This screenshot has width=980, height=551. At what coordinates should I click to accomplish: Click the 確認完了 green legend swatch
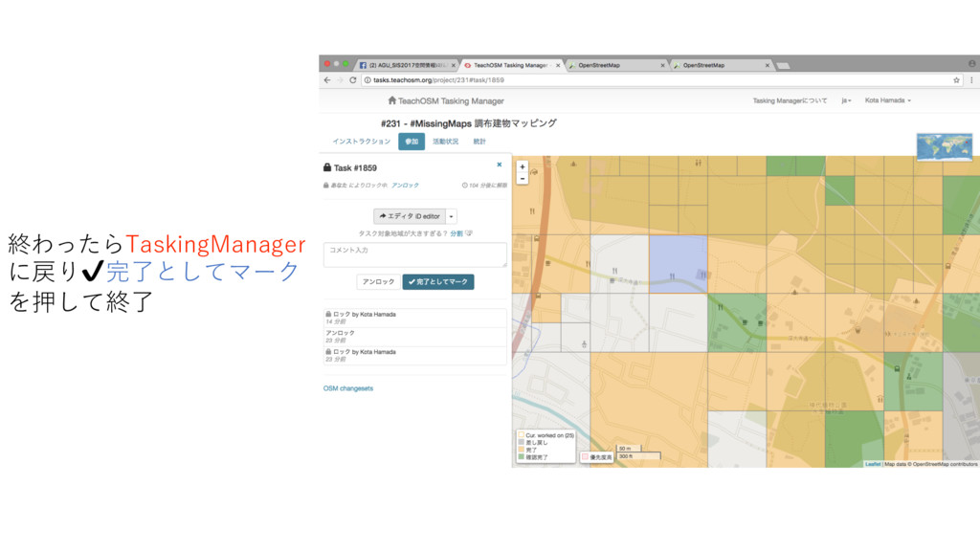point(521,456)
